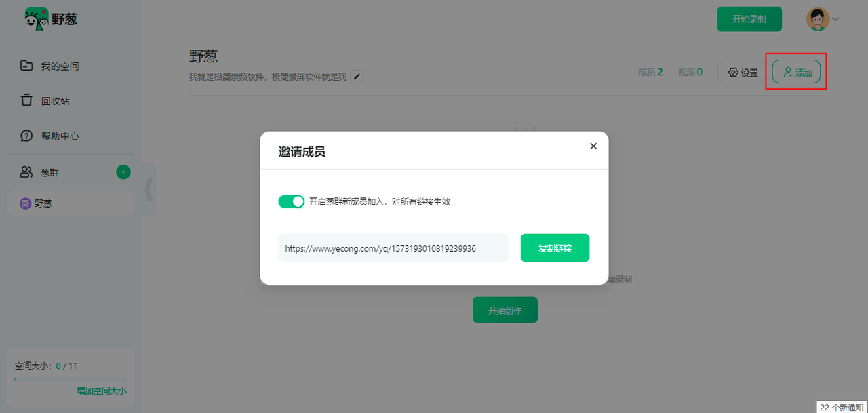
Task: Open the 22 个新通知 notification badge
Action: (842, 407)
